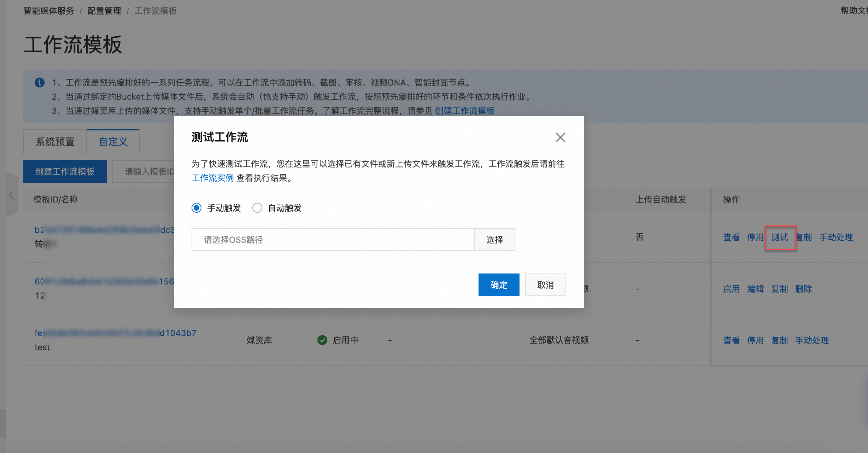Click 删除 for the second template
The image size is (868, 453).
[803, 289]
